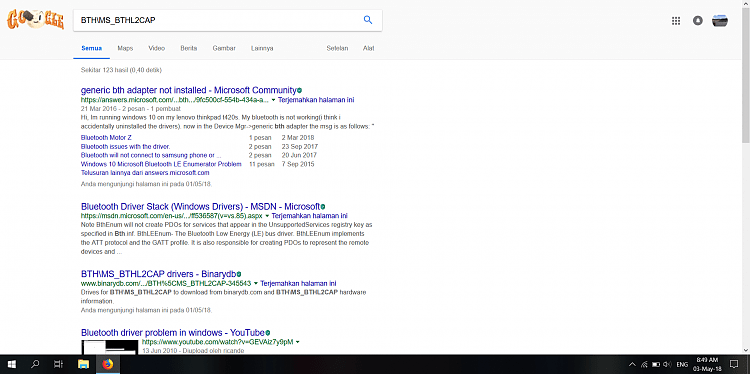This screenshot has height=374, width=750.
Task: Click the ENG input language indicator
Action: coord(682,364)
